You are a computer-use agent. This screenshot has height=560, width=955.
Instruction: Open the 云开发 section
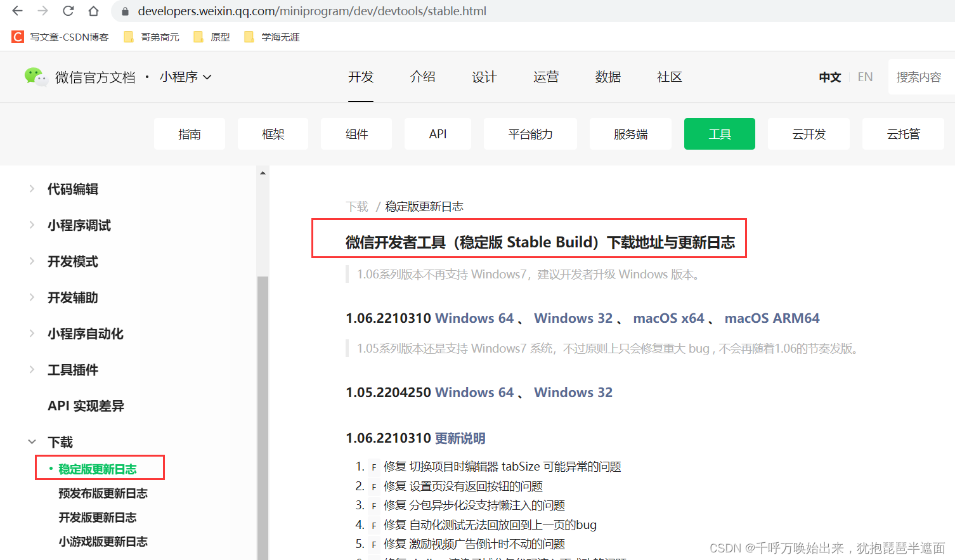coord(809,134)
